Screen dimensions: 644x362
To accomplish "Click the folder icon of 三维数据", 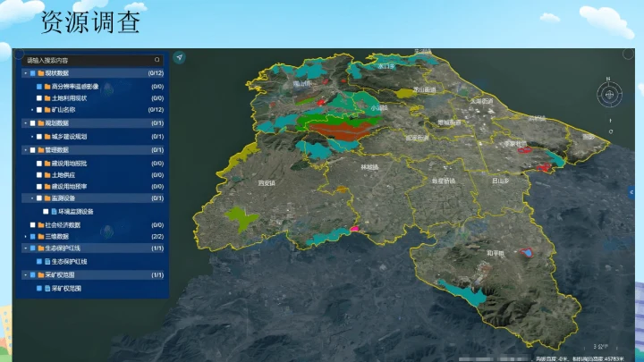I will [x=40, y=236].
